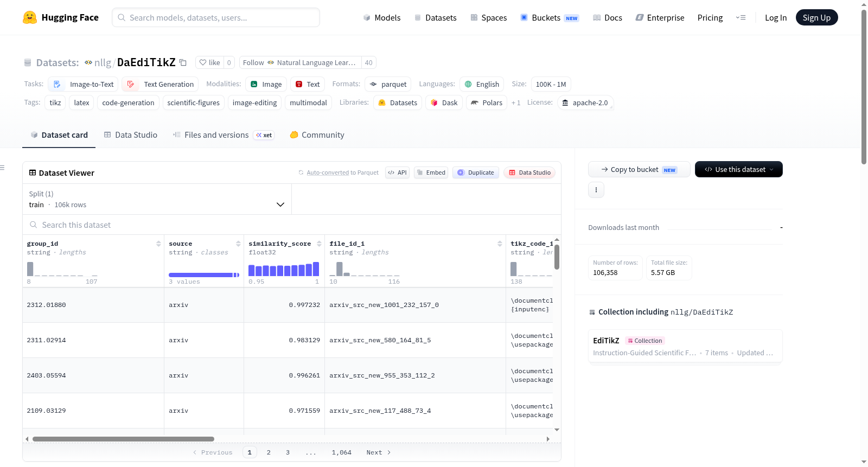The height and width of the screenshot is (467, 868).
Task: Expand the Split train dropdown
Action: point(157,199)
